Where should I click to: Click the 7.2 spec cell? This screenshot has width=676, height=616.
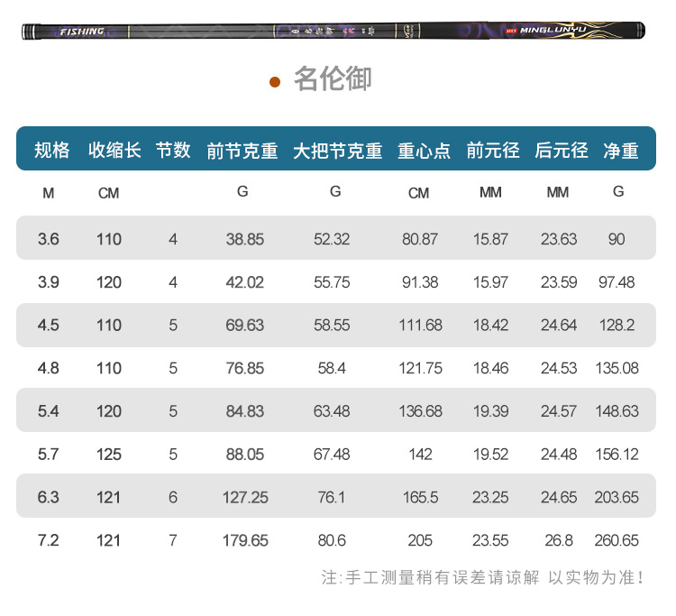coord(49,540)
